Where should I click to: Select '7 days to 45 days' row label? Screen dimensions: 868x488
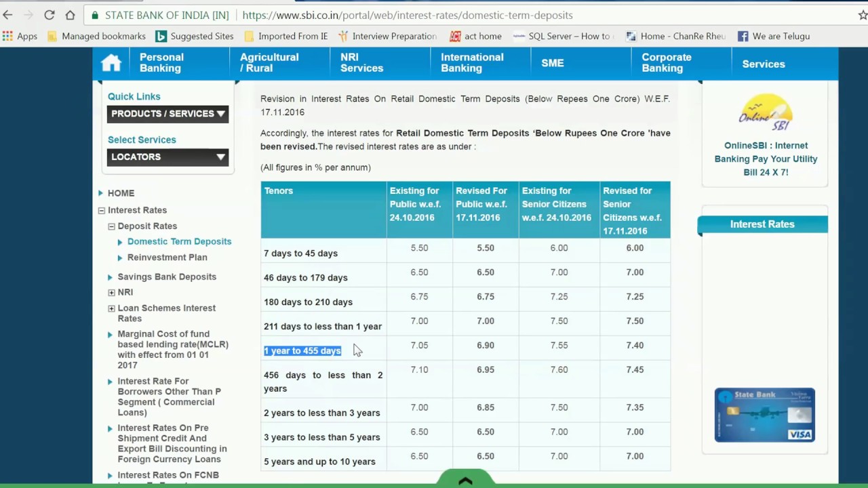click(x=300, y=253)
